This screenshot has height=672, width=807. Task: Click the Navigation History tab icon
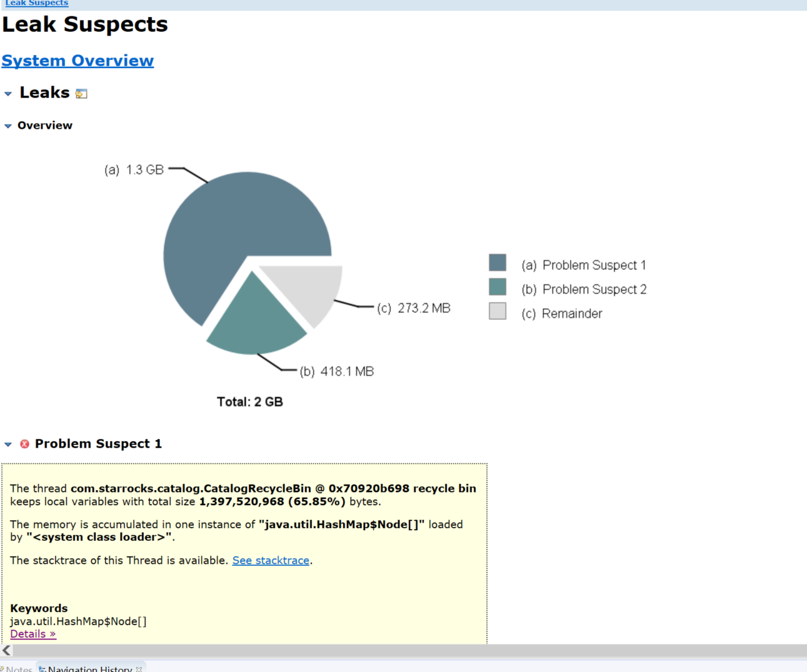[43, 668]
